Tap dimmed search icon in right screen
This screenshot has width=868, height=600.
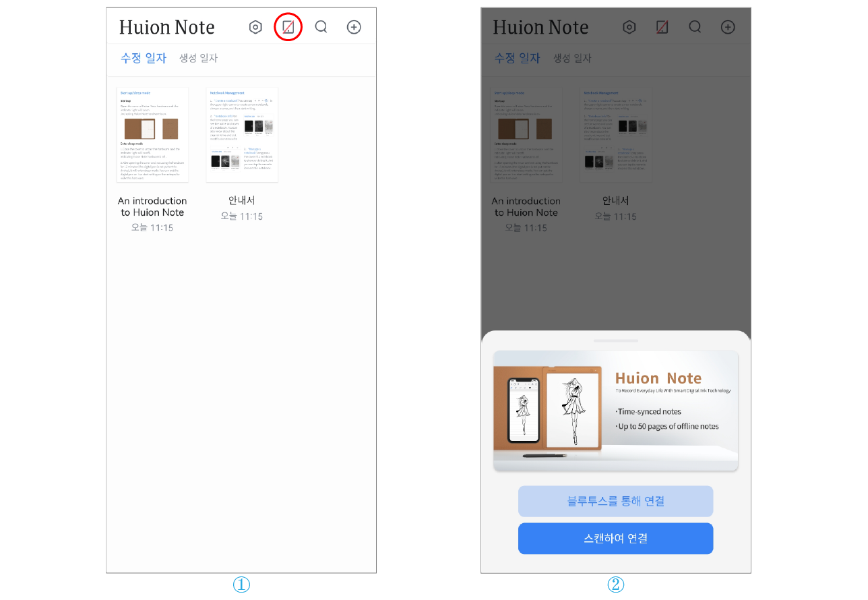coord(695,27)
